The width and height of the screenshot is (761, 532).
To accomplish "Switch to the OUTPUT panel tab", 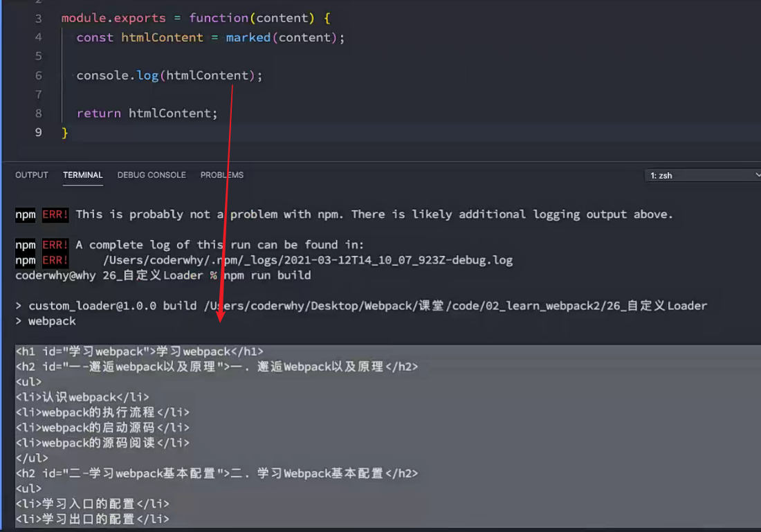I will click(x=32, y=175).
